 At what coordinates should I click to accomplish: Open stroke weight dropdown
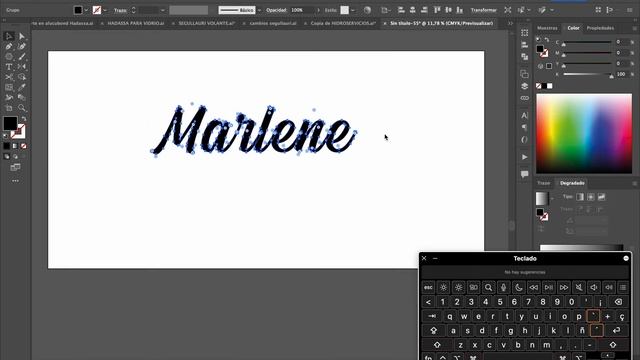[x=162, y=10]
